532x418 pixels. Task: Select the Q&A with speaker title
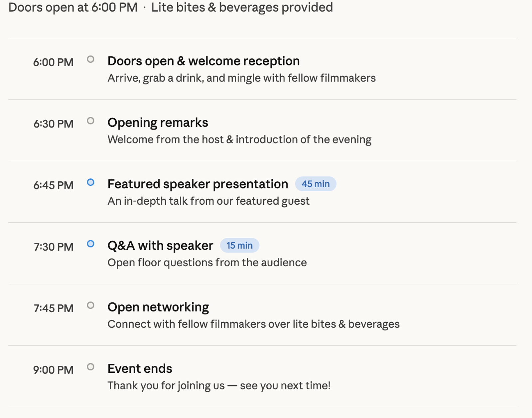(x=160, y=246)
